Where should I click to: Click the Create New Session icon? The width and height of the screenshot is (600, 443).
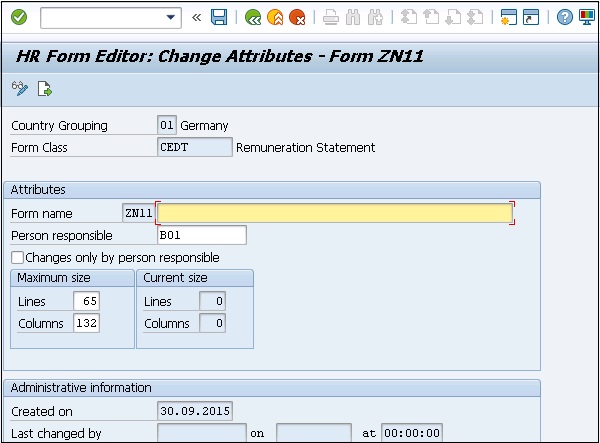(x=509, y=17)
